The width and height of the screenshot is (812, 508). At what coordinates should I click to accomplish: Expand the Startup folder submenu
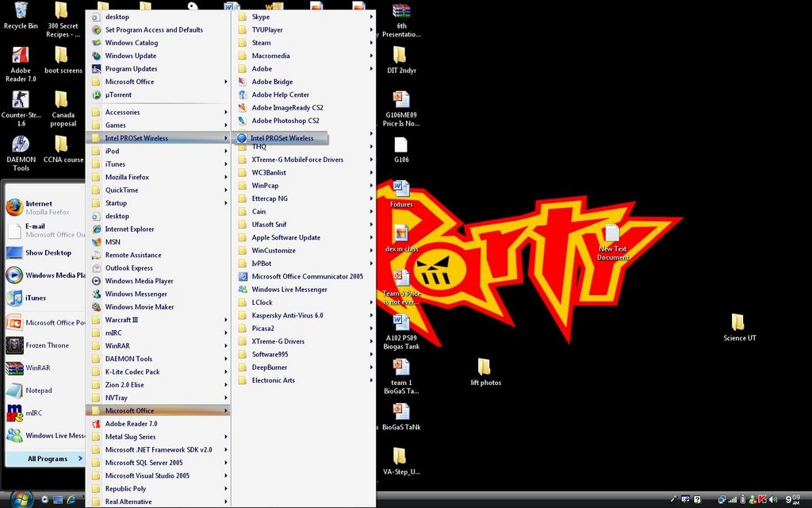tap(158, 203)
